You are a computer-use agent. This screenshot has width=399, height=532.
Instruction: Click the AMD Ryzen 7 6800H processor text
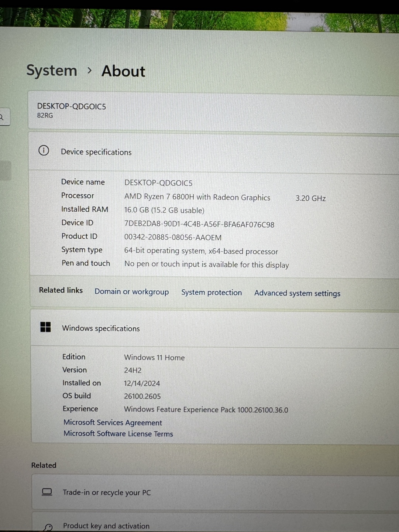tap(197, 197)
